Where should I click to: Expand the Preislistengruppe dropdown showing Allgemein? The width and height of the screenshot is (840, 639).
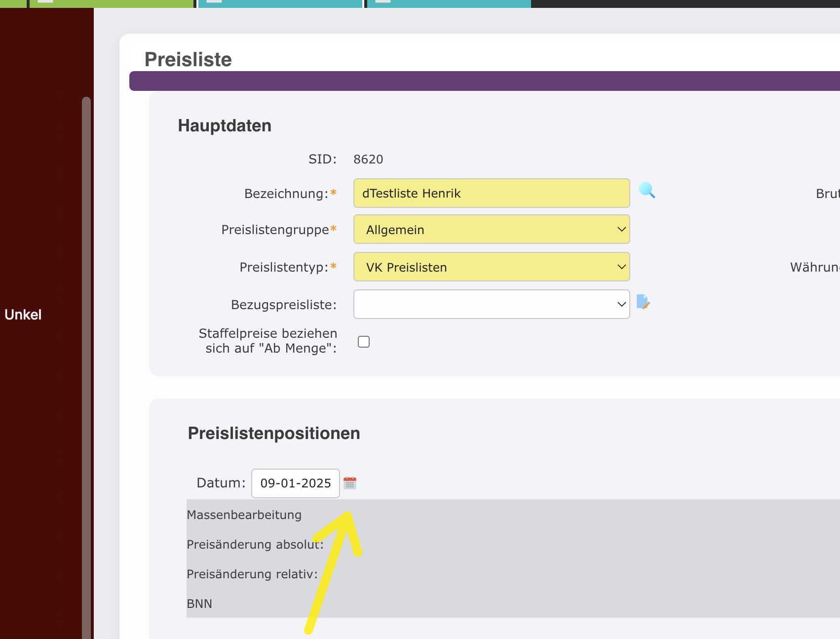pyautogui.click(x=491, y=230)
